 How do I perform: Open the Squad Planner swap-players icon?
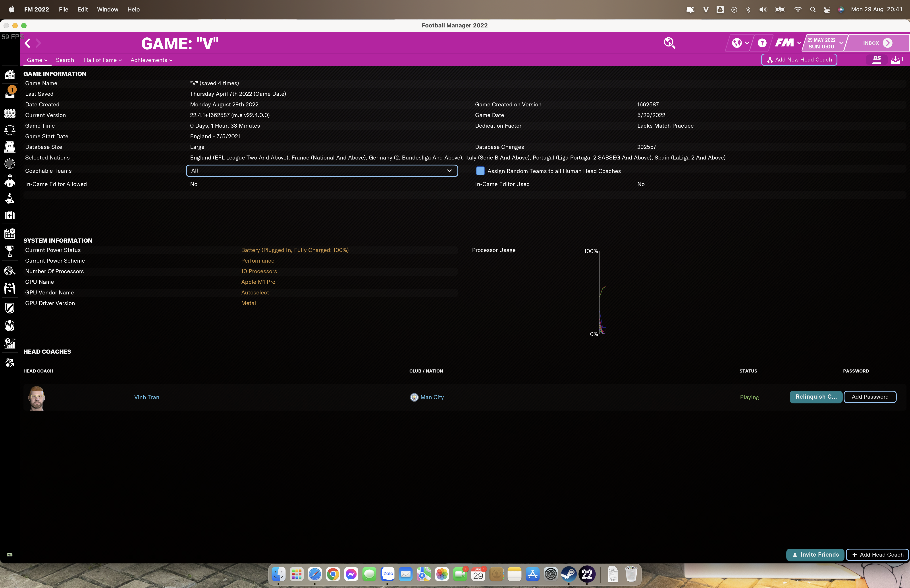[10, 130]
